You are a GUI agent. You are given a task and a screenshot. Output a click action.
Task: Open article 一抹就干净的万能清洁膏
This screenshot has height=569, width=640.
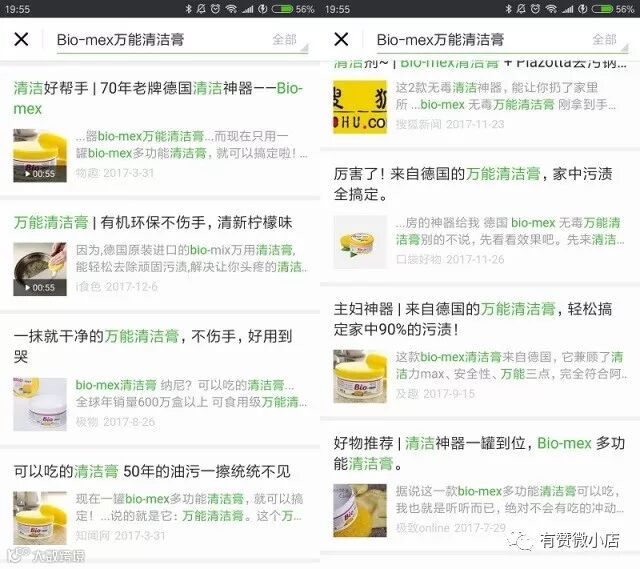(153, 347)
